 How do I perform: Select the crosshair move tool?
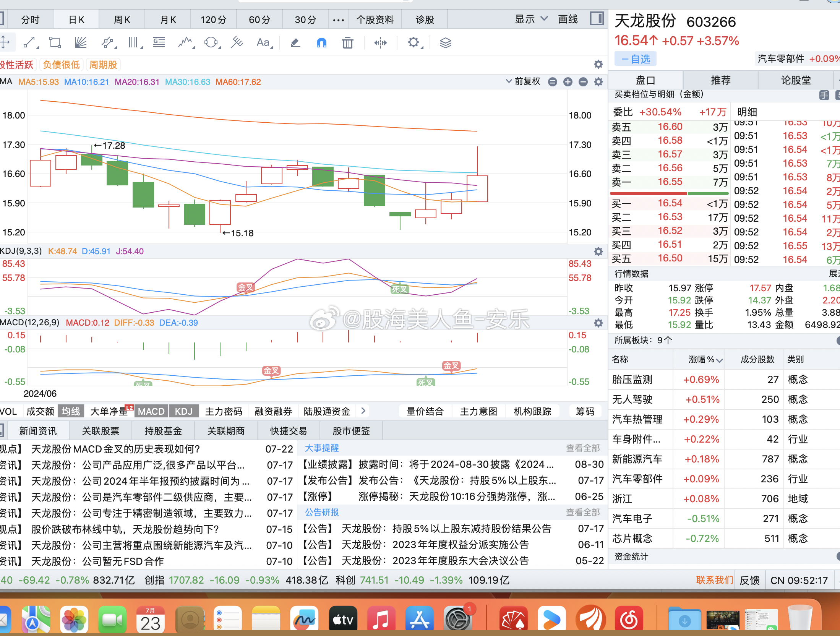coord(5,42)
